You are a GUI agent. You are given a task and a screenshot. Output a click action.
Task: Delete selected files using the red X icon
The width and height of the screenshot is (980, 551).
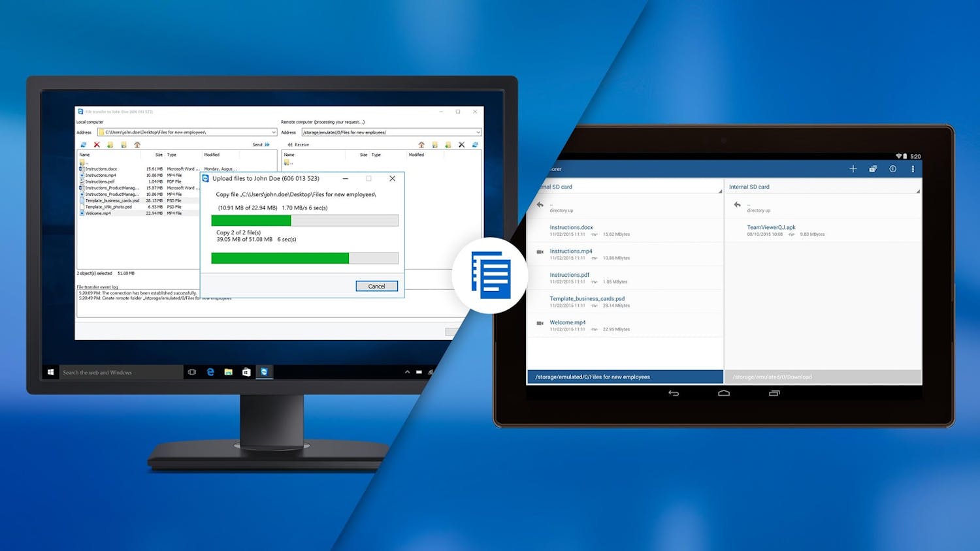pyautogui.click(x=96, y=144)
